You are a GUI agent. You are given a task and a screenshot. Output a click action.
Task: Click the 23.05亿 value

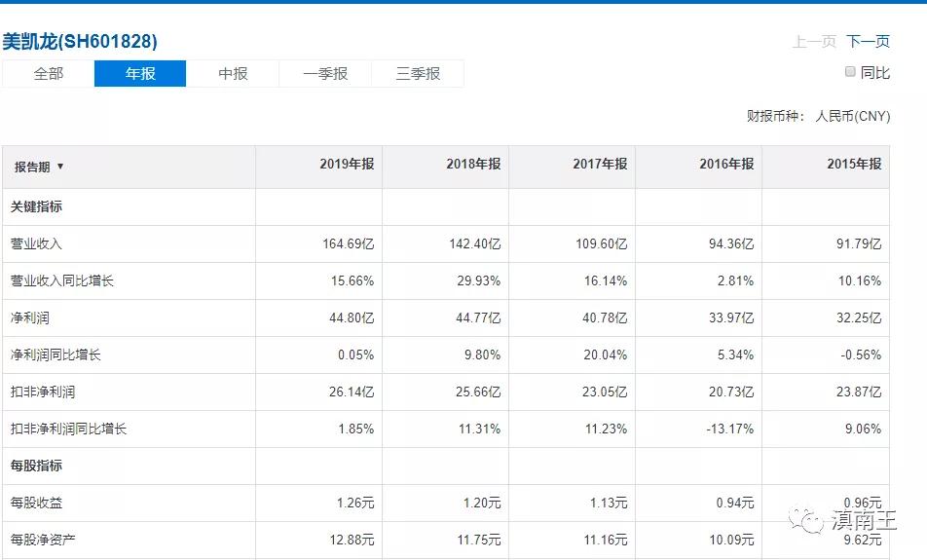click(x=605, y=392)
